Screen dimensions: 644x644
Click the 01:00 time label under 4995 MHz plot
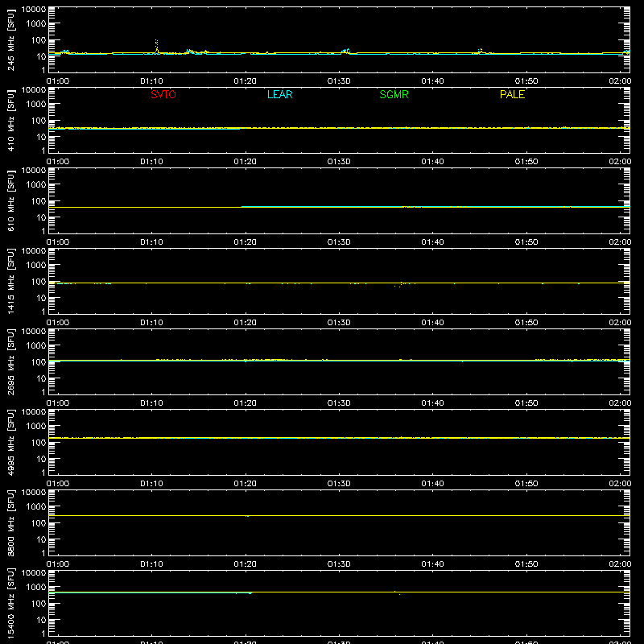pyautogui.click(x=58, y=484)
